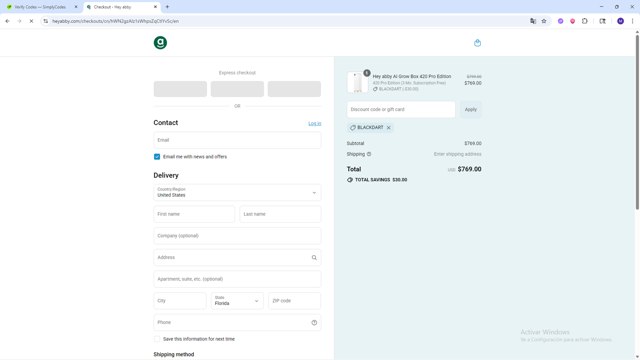Image resolution: width=640 pixels, height=360 pixels.
Task: Go forward in browser history
Action: (x=19, y=21)
